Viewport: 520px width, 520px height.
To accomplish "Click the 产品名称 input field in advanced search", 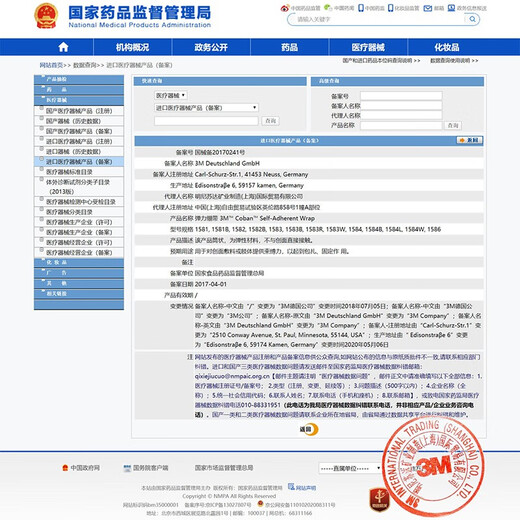I will click(x=401, y=125).
